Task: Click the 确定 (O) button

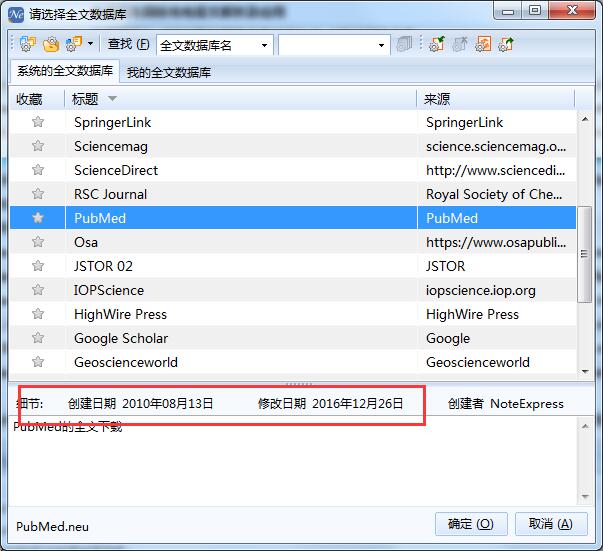Action: (471, 524)
